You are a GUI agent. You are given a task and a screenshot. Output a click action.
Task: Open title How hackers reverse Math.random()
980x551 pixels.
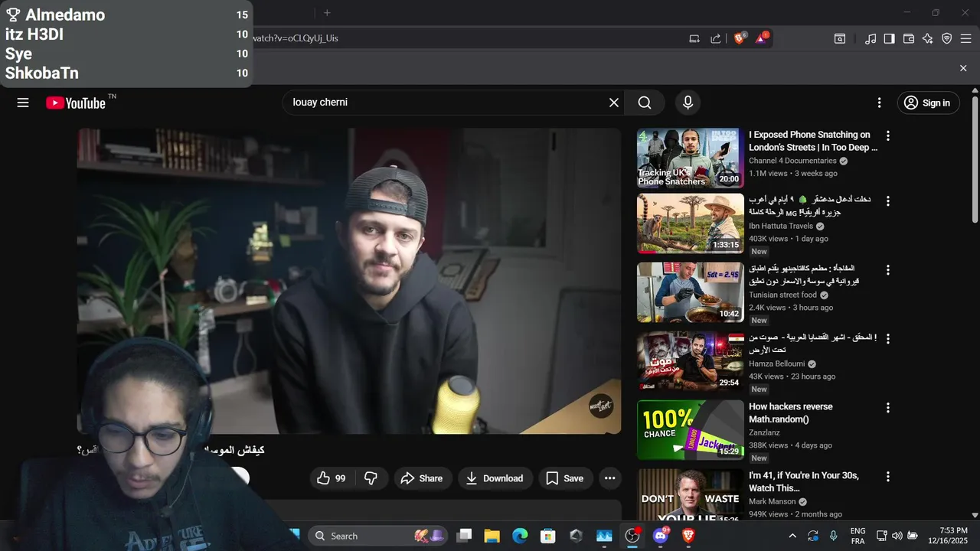[x=790, y=412]
